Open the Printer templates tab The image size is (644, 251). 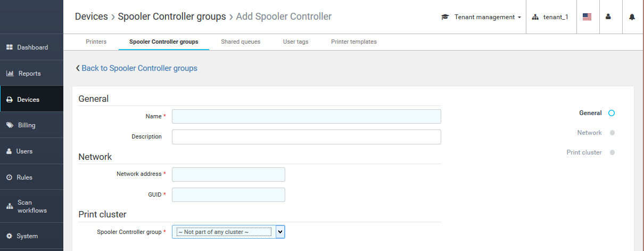click(x=353, y=42)
